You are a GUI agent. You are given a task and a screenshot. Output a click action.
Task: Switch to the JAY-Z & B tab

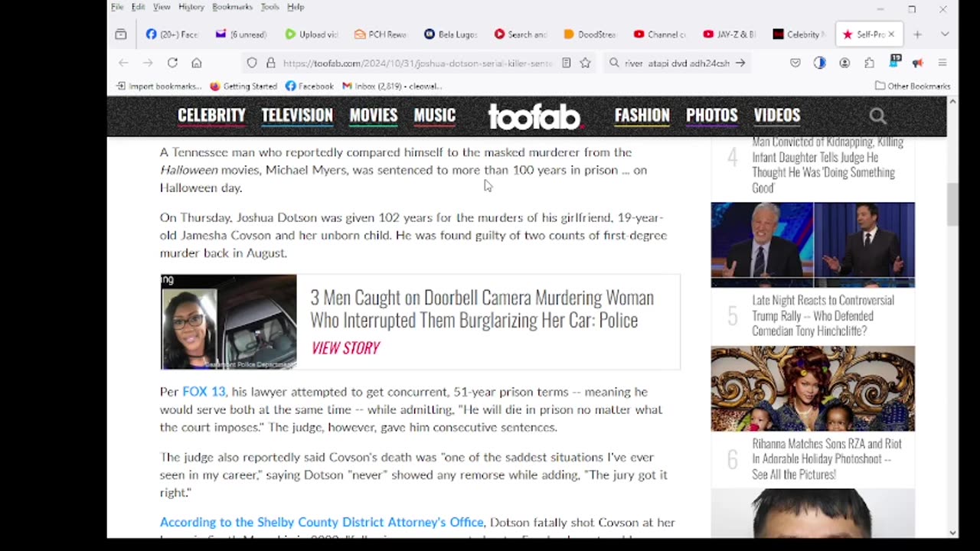point(729,34)
